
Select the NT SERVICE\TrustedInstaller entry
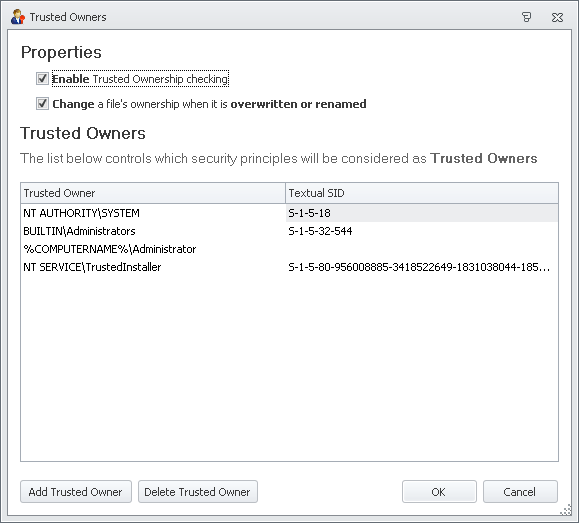[92, 267]
